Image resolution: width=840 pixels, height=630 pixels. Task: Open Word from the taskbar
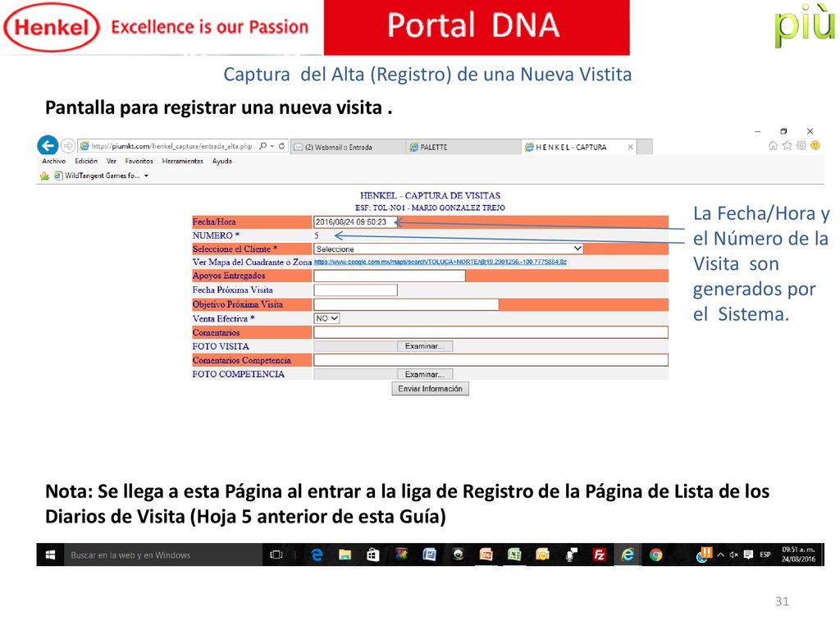pos(429,555)
